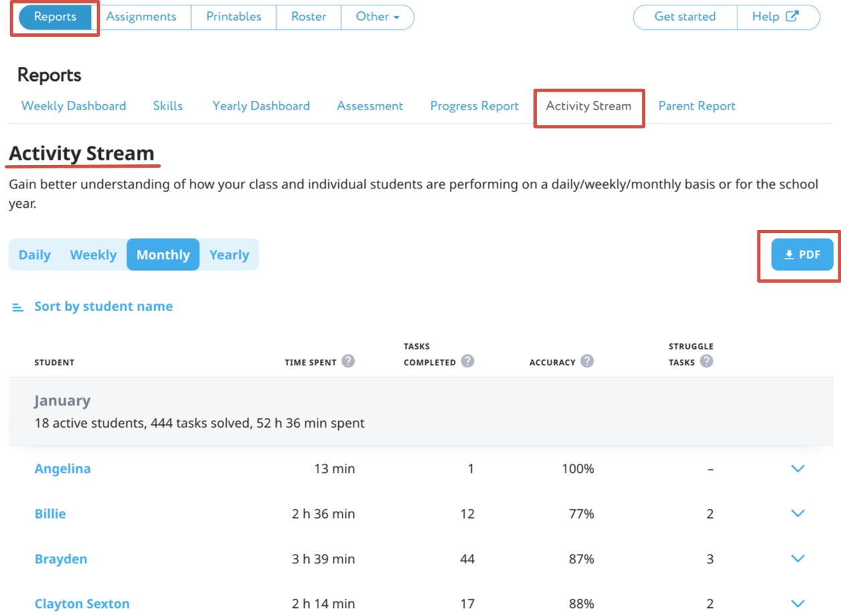Switch to Daily view

point(35,255)
